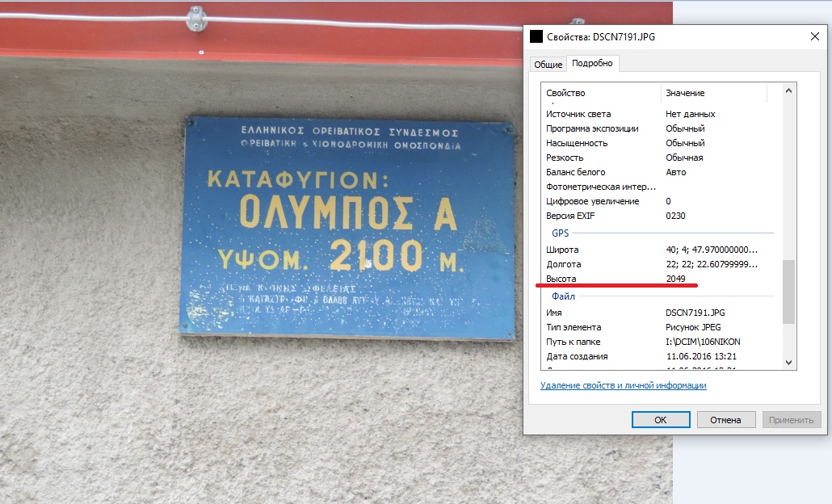The image size is (832, 504).
Task: Click the Значение column header
Action: click(x=685, y=93)
